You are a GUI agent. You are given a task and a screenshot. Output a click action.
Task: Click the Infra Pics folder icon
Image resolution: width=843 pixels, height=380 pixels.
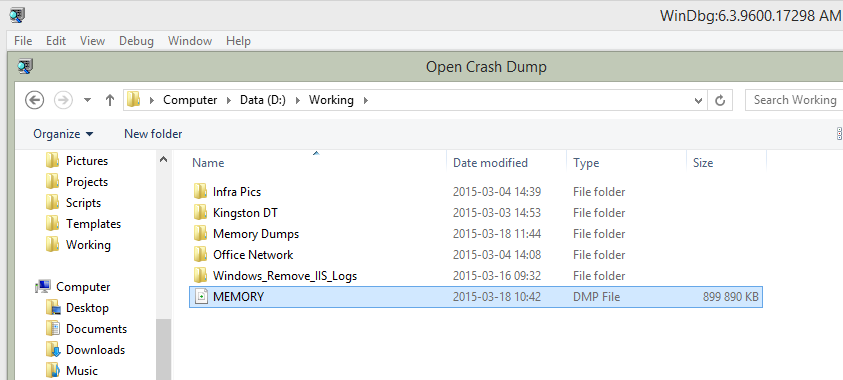(201, 191)
